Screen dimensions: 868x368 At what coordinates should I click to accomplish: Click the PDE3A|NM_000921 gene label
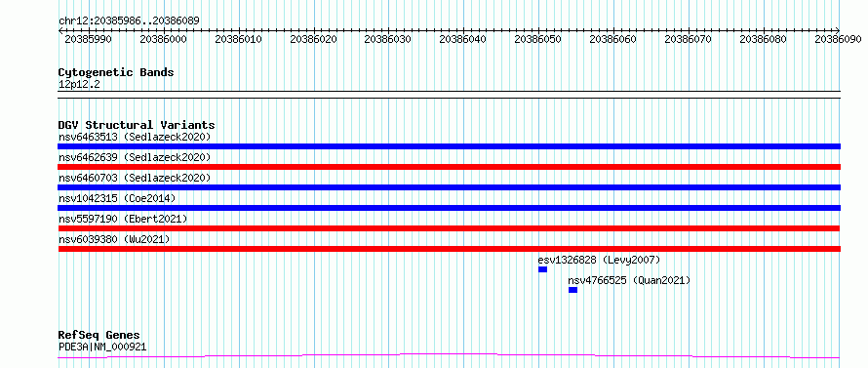pos(102,348)
